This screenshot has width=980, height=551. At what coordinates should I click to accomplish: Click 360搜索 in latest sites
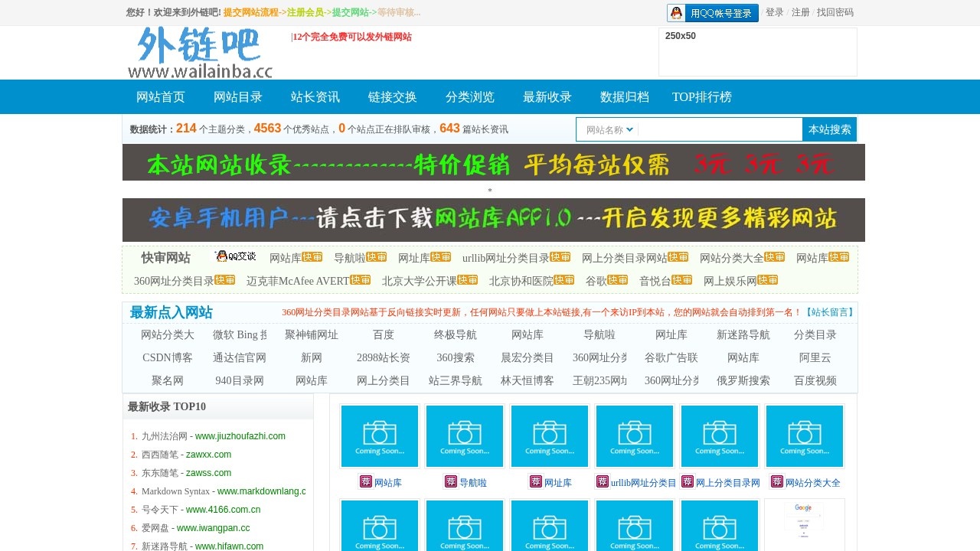[x=456, y=357]
